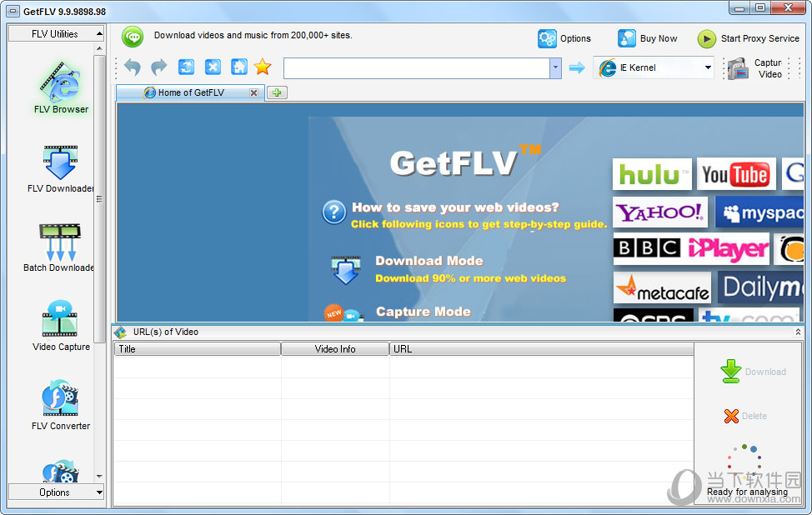Open the FLV Converter tool
Image resolution: width=812 pixels, height=515 pixels.
(61, 405)
